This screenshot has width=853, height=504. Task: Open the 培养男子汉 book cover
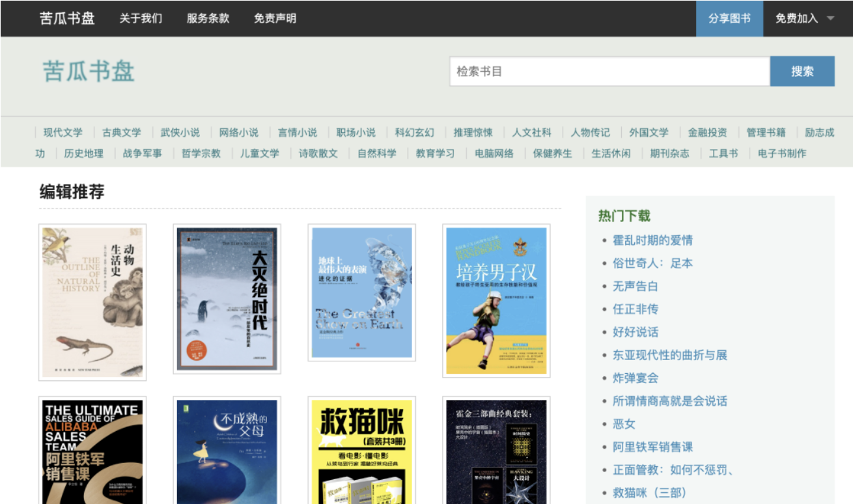pyautogui.click(x=497, y=301)
